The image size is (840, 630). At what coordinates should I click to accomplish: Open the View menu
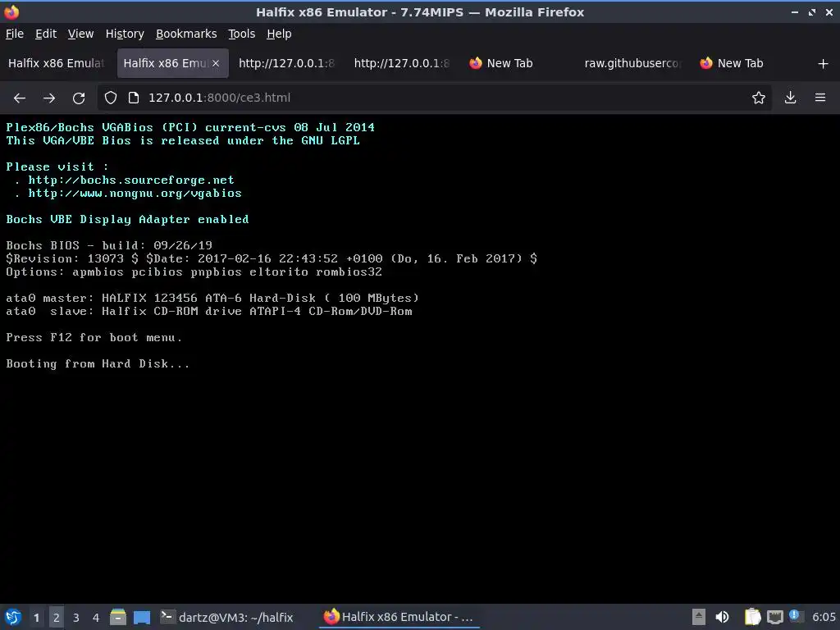[80, 34]
